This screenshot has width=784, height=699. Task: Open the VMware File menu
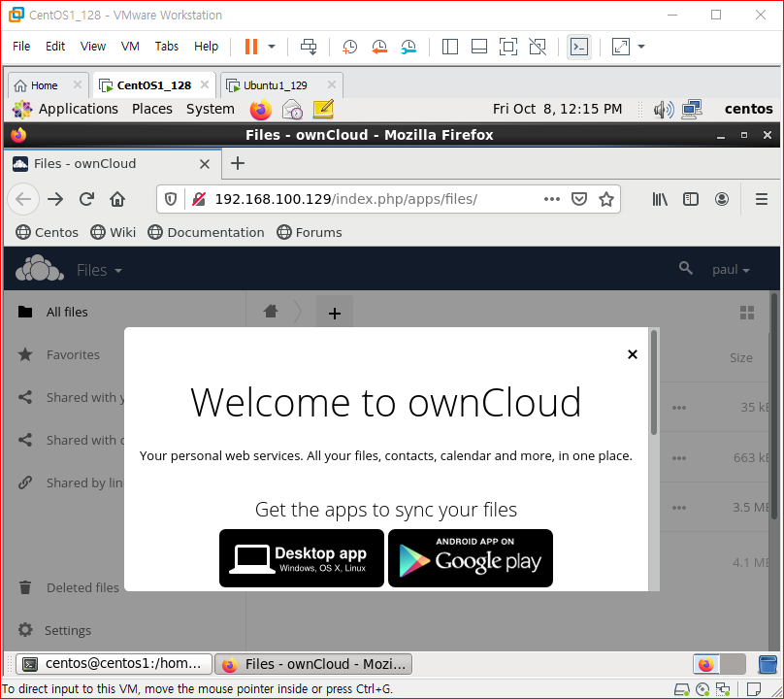point(21,46)
